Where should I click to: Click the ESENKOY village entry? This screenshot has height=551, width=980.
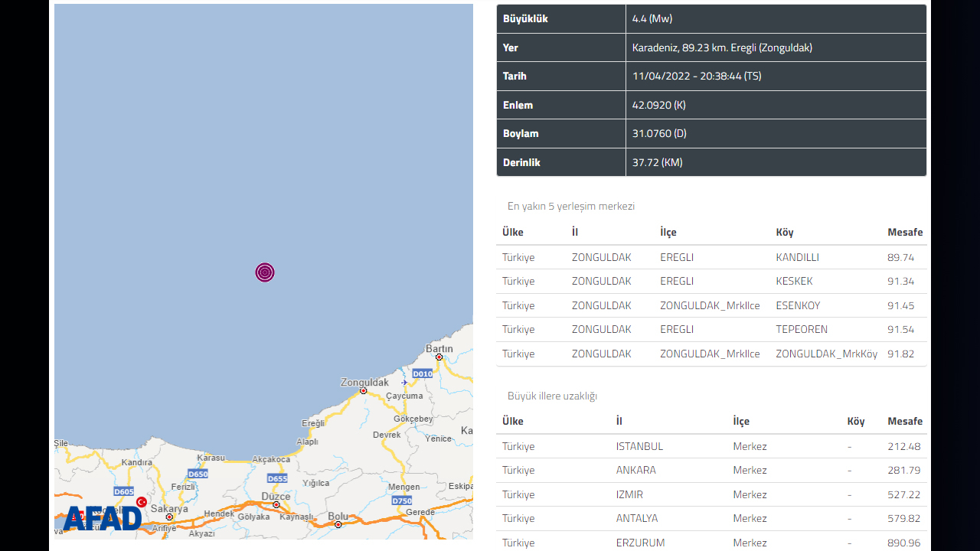798,305
